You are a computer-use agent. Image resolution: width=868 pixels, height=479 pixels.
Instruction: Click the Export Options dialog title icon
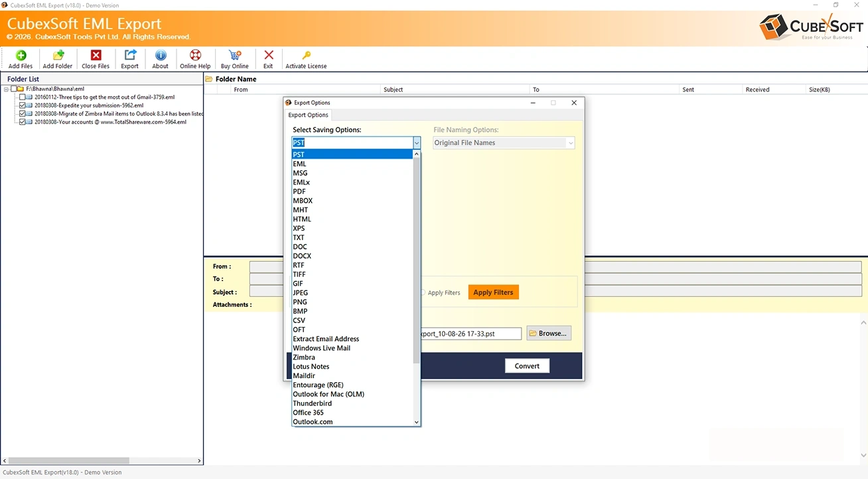click(289, 103)
